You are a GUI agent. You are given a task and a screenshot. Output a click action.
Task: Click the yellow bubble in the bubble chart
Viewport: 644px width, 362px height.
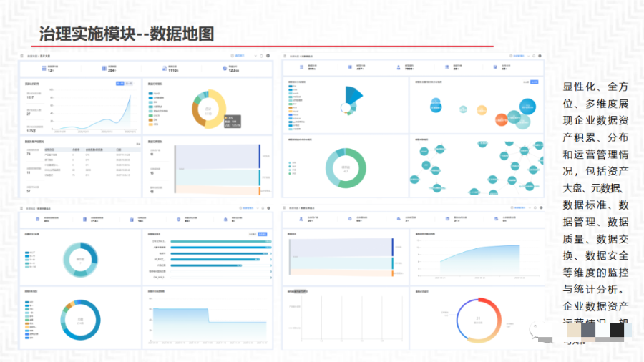coord(482,110)
